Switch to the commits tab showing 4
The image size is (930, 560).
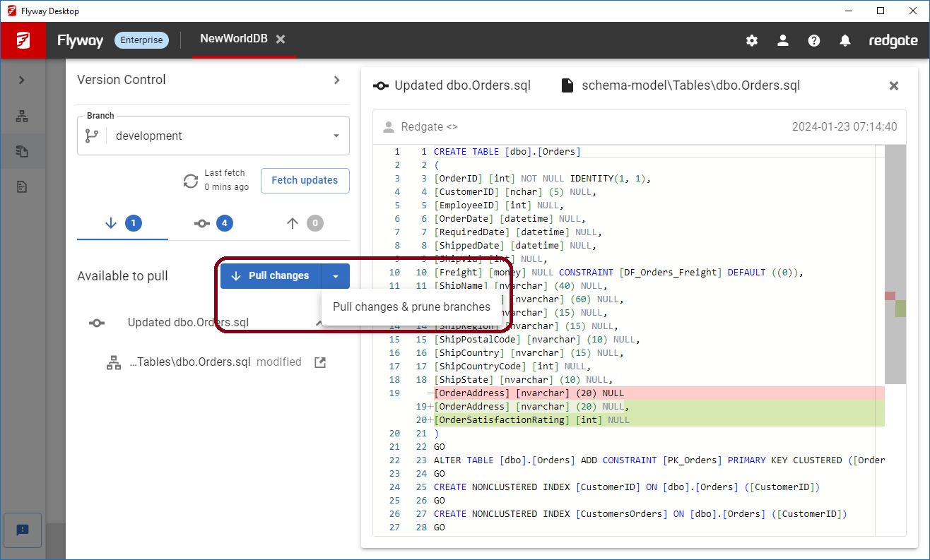[x=214, y=223]
